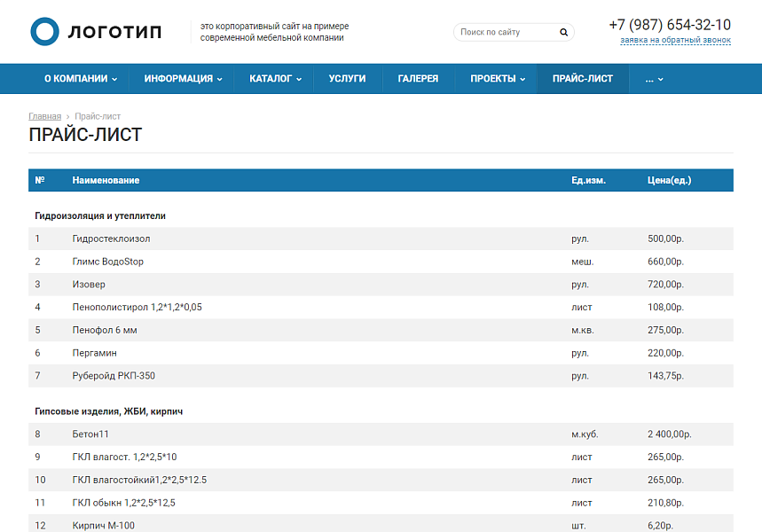Click the Цена(ед.) column header
This screenshot has width=762, height=532.
(x=669, y=181)
